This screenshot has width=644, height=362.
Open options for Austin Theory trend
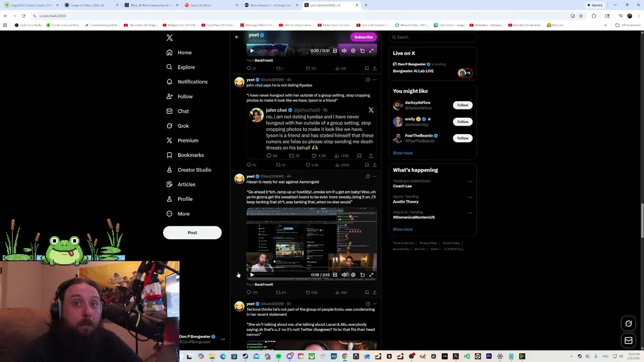click(470, 197)
